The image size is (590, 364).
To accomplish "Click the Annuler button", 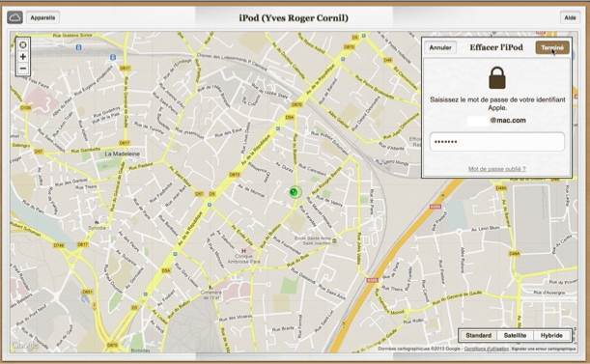I will 440,47.
